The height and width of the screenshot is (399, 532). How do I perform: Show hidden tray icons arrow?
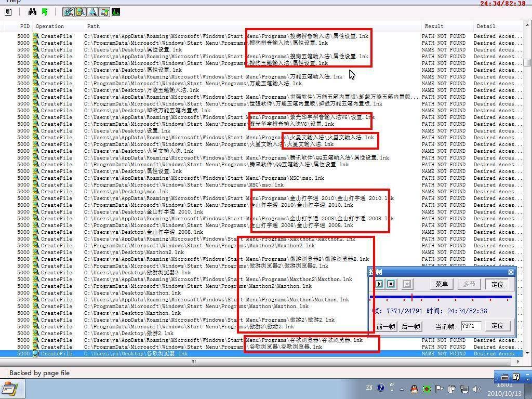pos(402,389)
